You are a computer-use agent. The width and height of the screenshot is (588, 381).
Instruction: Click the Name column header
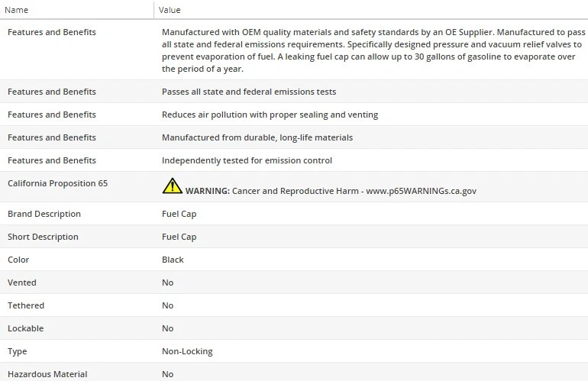click(17, 10)
